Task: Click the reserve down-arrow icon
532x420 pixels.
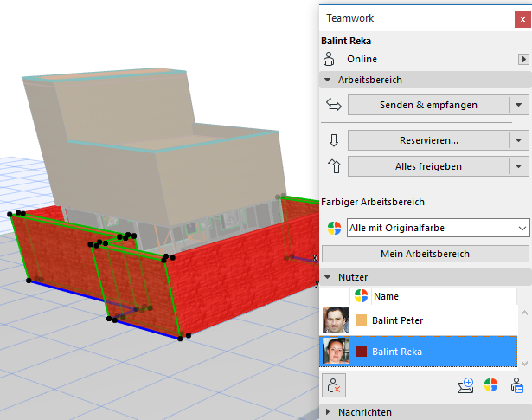Action: pyautogui.click(x=334, y=140)
